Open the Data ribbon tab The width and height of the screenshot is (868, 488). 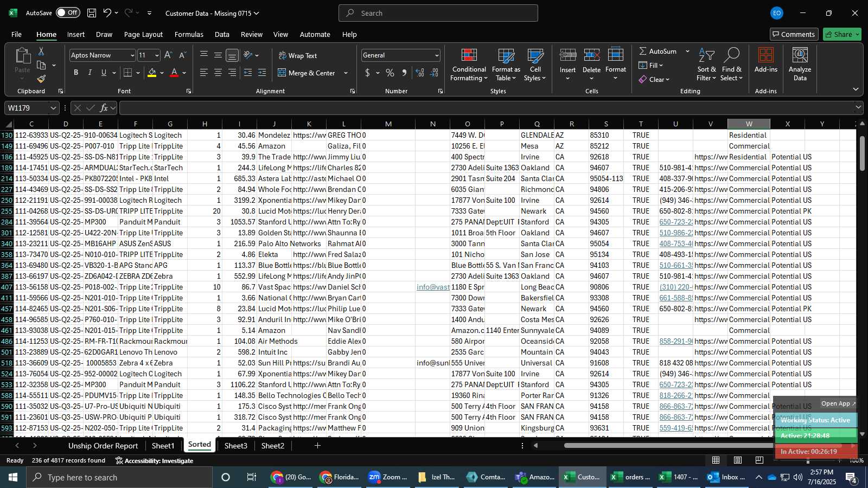(222, 34)
